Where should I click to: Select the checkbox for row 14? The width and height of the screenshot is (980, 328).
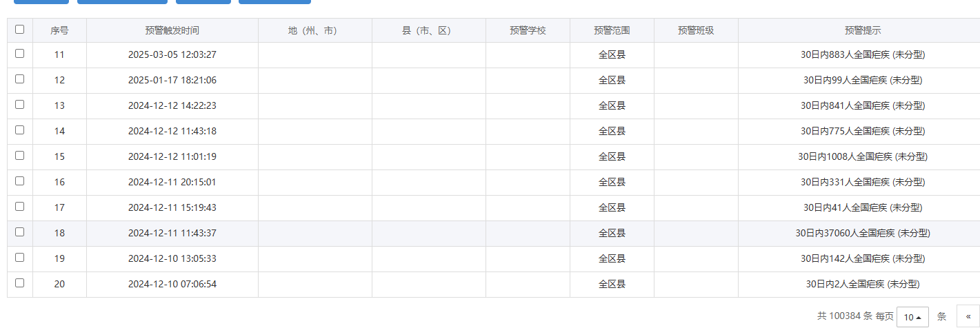pyautogui.click(x=19, y=130)
